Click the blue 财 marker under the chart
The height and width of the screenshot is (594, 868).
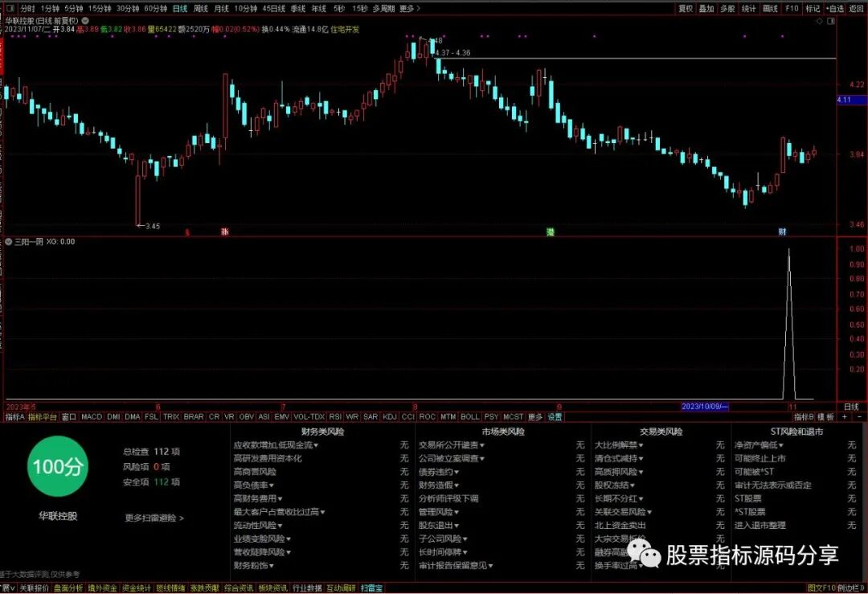pyautogui.click(x=782, y=231)
